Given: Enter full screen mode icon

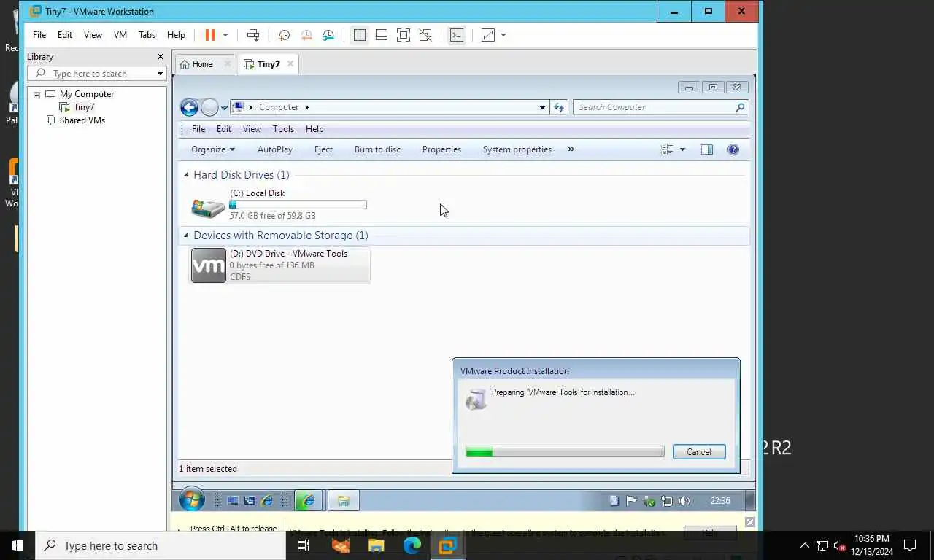Looking at the screenshot, I should point(404,35).
